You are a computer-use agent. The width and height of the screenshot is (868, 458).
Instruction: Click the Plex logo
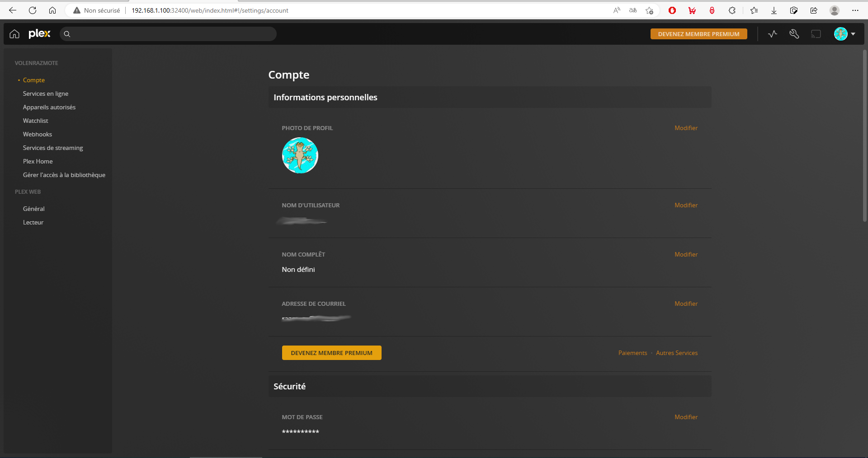click(39, 34)
